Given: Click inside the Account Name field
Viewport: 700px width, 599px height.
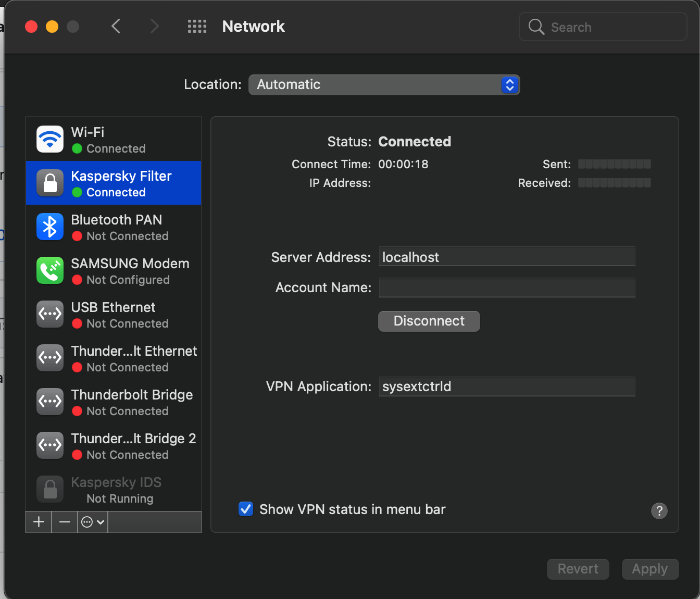Looking at the screenshot, I should pos(507,288).
